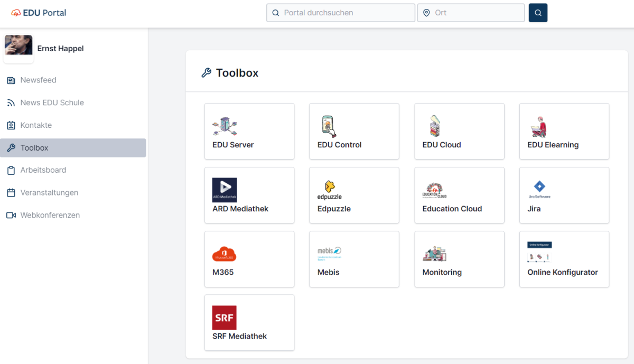
Task: Click Ernst Happel profile picture
Action: click(18, 46)
